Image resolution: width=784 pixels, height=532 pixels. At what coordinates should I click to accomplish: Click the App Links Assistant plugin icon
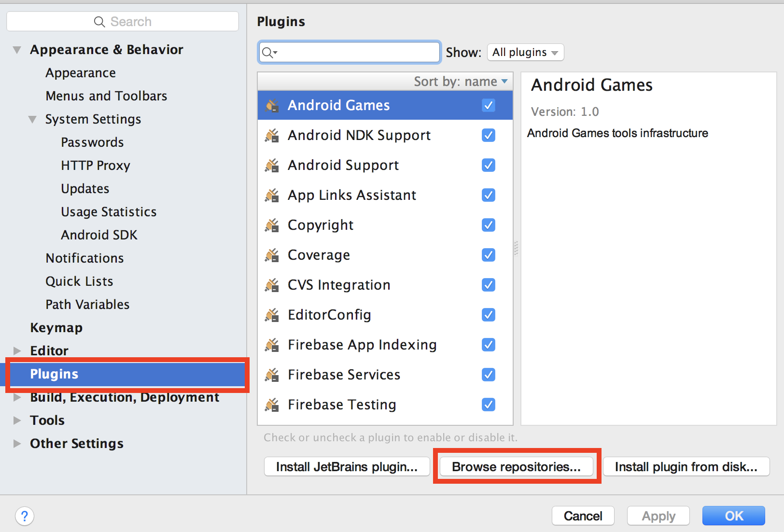pyautogui.click(x=272, y=195)
